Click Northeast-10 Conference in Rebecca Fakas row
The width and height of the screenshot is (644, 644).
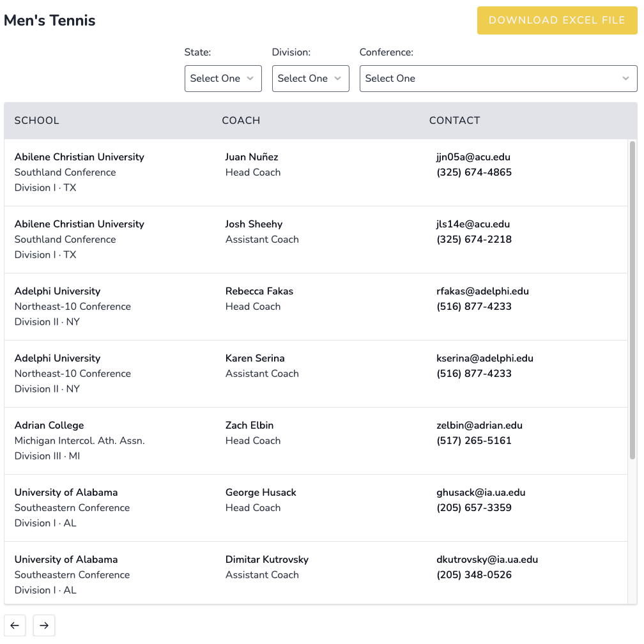point(73,307)
